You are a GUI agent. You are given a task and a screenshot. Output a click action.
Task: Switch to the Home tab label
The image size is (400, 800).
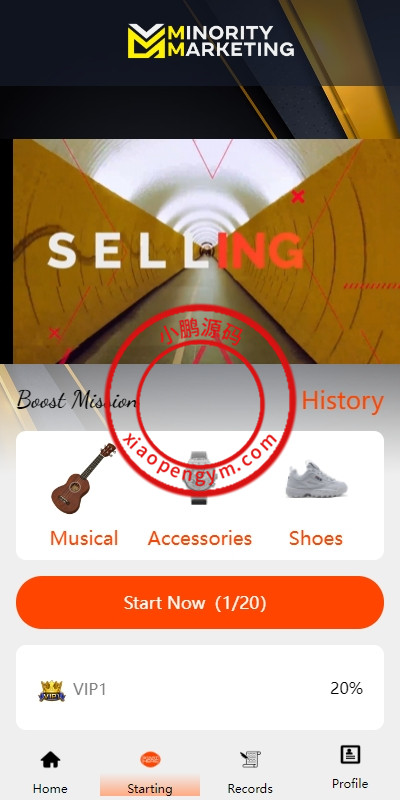pyautogui.click(x=50, y=788)
